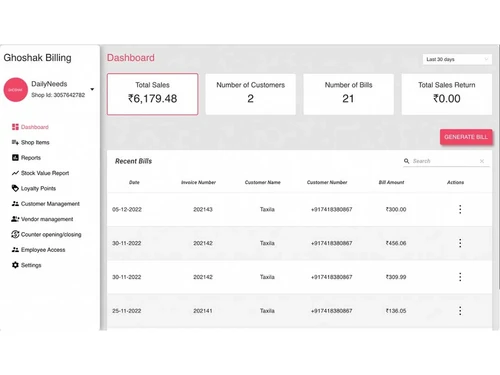Click the Dashboard icon in sidebar
This screenshot has width=500, height=375.
click(x=15, y=127)
